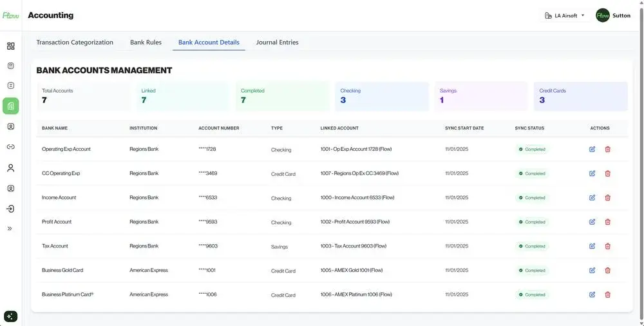The image size is (644, 326).
Task: Click the Account Number column header
Action: (x=219, y=128)
